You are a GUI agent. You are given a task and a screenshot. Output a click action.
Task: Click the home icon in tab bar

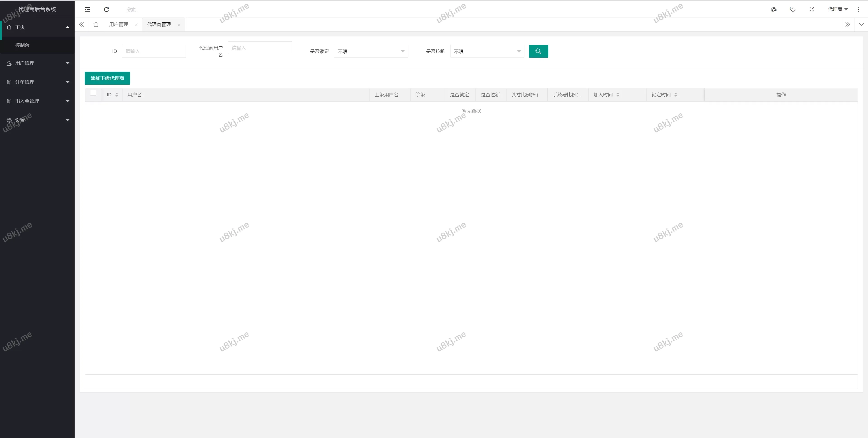click(96, 24)
